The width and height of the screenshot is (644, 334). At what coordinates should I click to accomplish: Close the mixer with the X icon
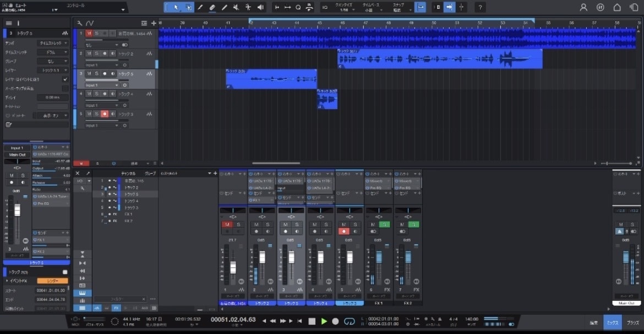pyautogui.click(x=78, y=174)
